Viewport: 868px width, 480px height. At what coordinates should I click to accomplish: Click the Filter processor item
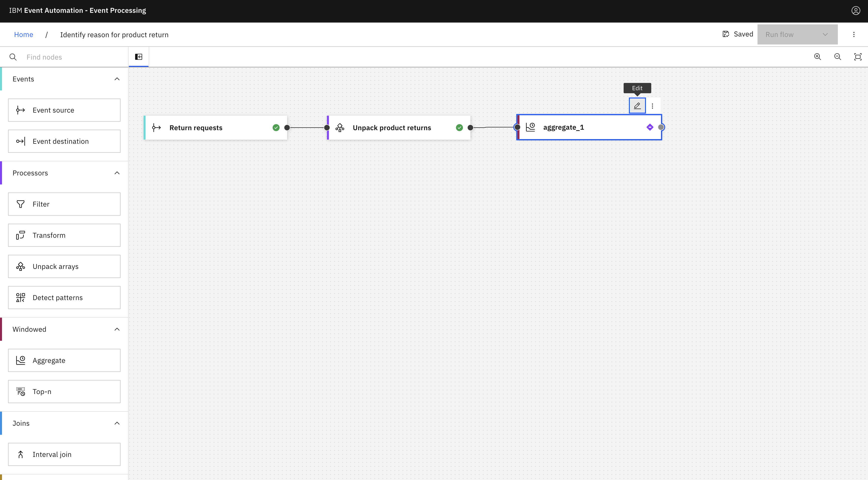64,204
